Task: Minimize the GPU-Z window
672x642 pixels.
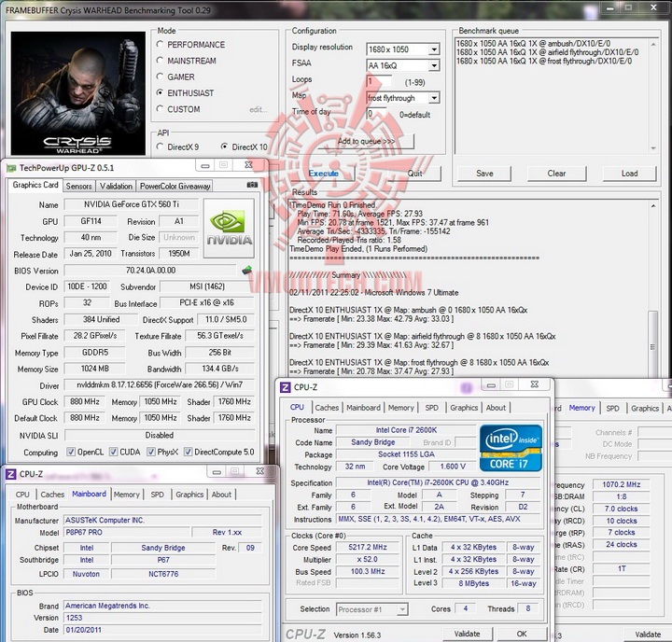Action: (205, 165)
